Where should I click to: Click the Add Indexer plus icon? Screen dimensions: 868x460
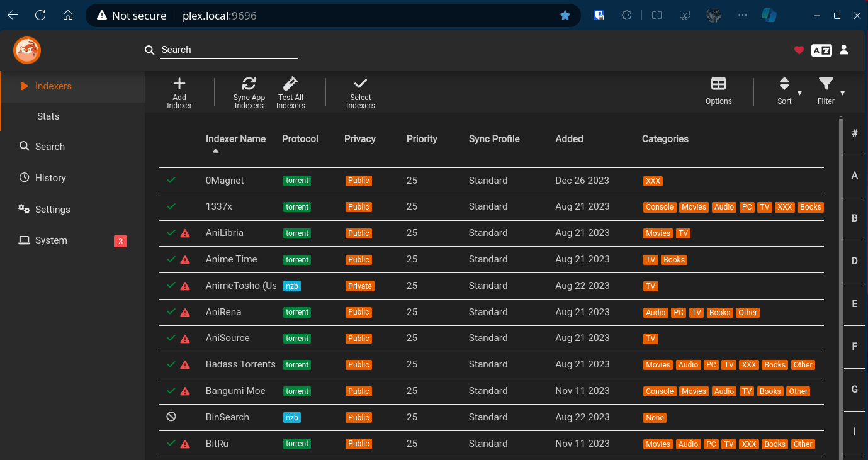pos(179,84)
